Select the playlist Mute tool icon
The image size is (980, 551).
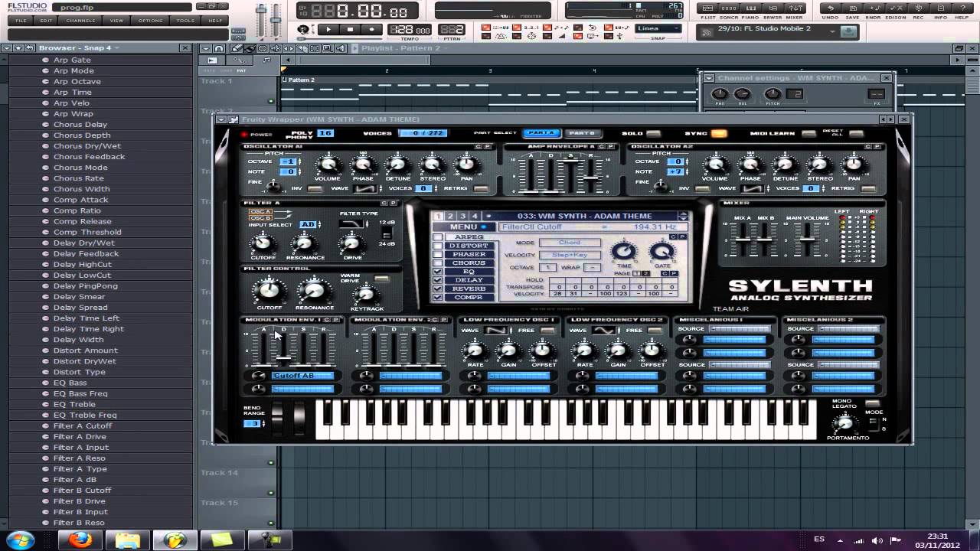[x=274, y=48]
